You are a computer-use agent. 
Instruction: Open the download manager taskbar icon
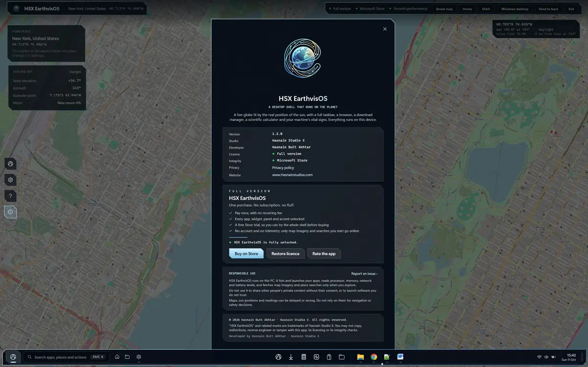pyautogui.click(x=291, y=357)
